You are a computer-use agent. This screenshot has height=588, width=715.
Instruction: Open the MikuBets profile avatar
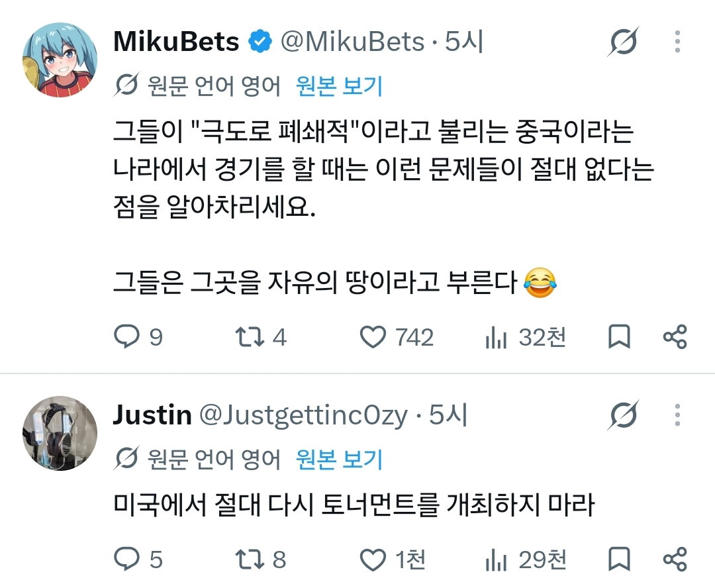point(60,60)
